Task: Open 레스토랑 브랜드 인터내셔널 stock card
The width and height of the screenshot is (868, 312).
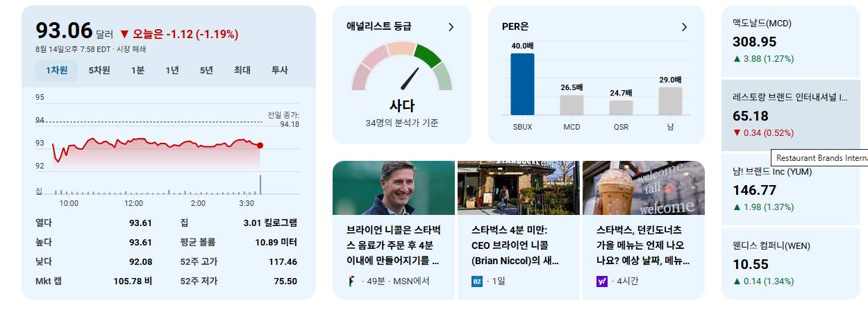Action: click(x=791, y=115)
